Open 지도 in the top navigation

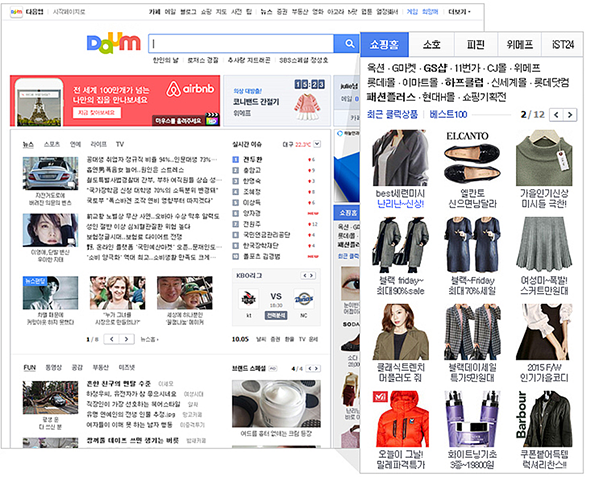[x=221, y=12]
